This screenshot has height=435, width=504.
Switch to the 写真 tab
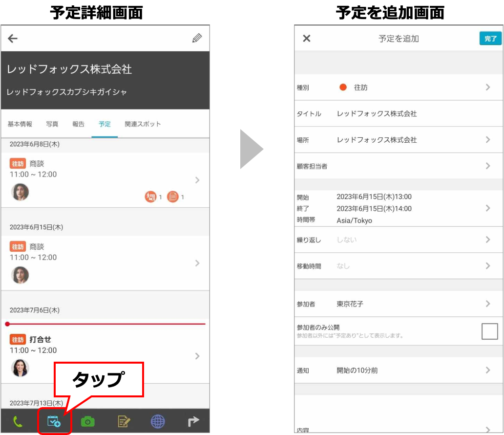52,124
